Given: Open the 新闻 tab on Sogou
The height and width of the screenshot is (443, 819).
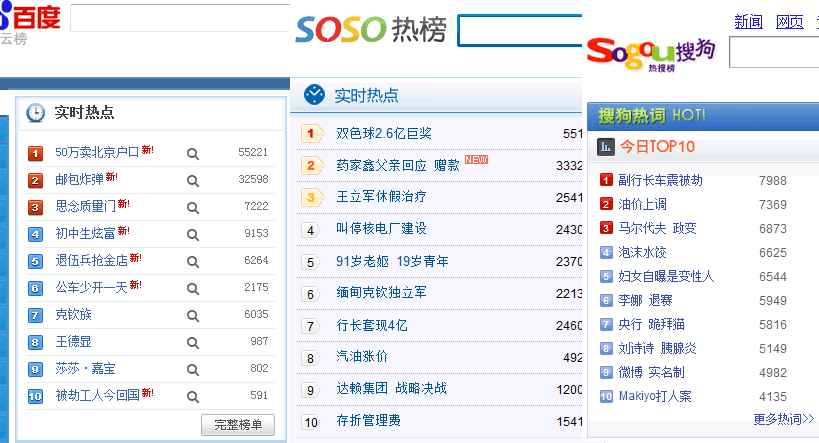Looking at the screenshot, I should coord(748,22).
